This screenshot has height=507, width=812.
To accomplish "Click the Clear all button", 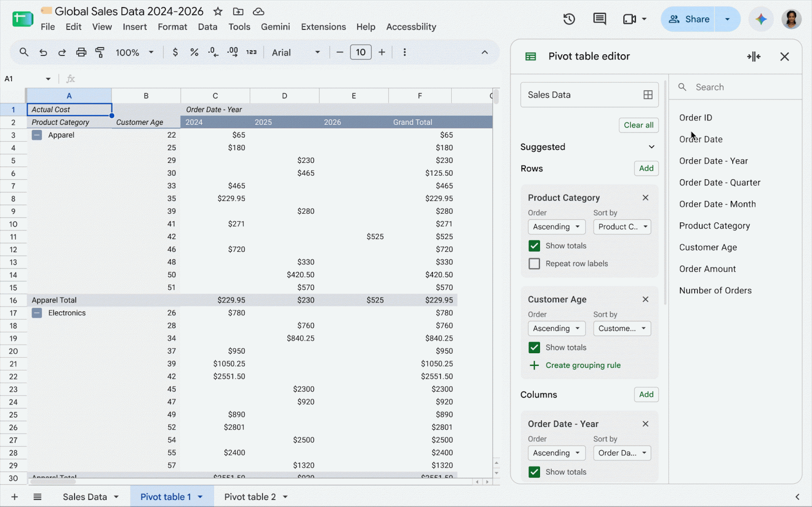I will click(x=638, y=125).
